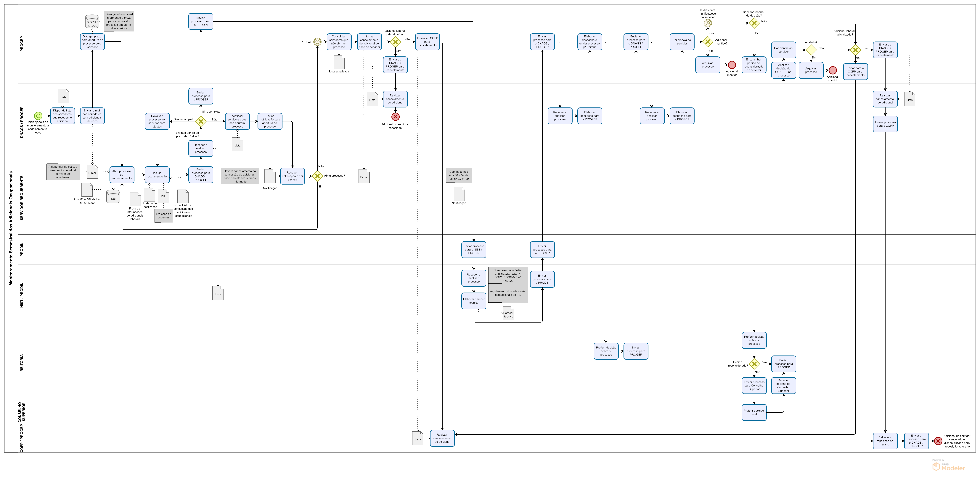Click the green timer start event
980x492 pixels.
point(38,116)
